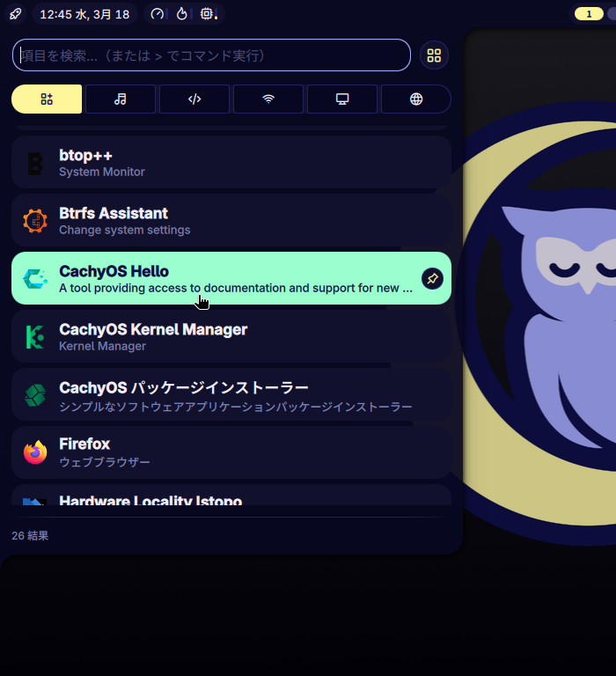Open Hardware Locality lstopo entry

point(231,496)
